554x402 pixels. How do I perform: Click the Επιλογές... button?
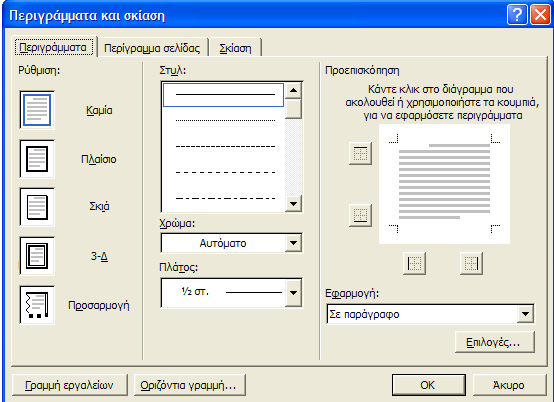[495, 342]
